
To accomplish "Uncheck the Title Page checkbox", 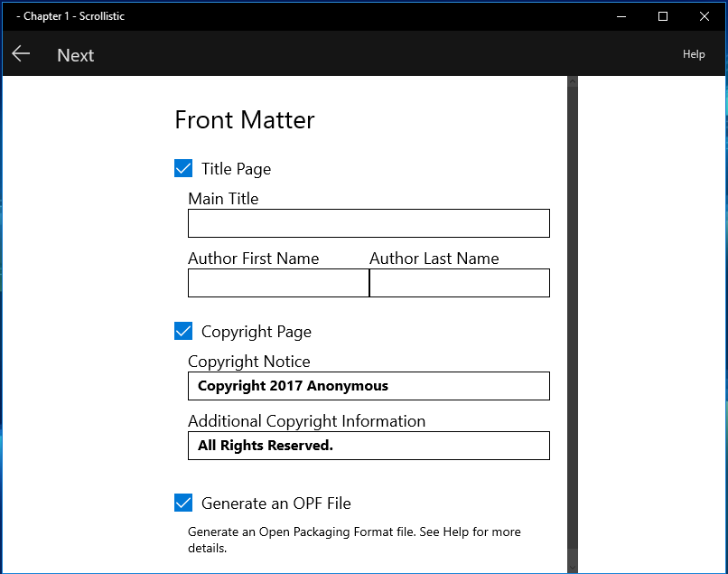I will (183, 168).
